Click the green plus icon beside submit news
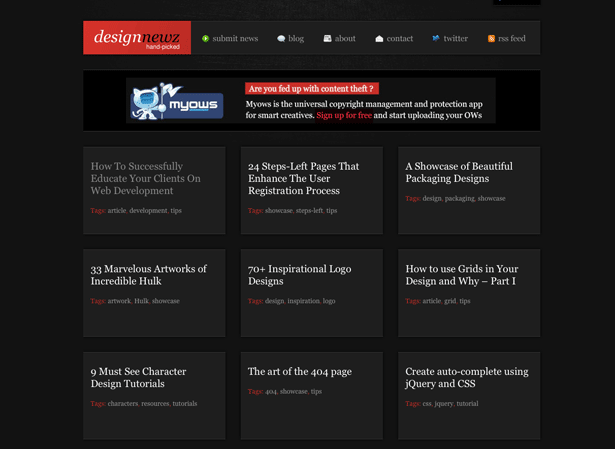 [206, 39]
